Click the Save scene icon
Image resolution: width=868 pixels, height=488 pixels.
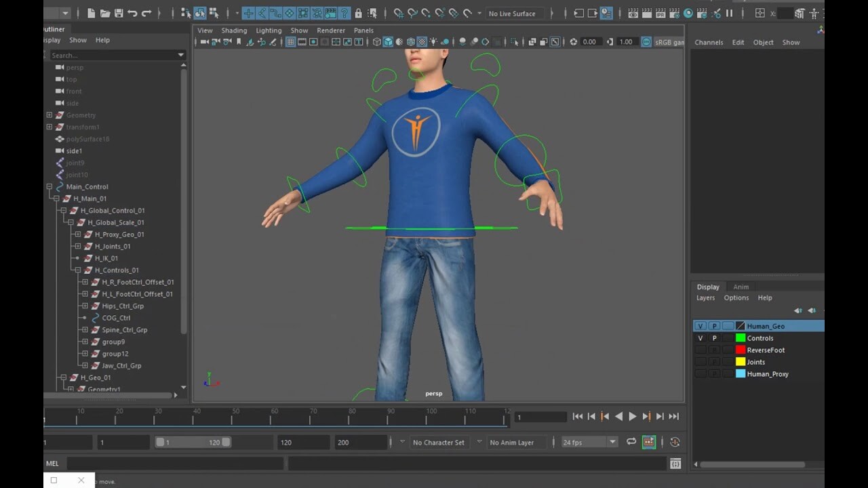click(119, 13)
